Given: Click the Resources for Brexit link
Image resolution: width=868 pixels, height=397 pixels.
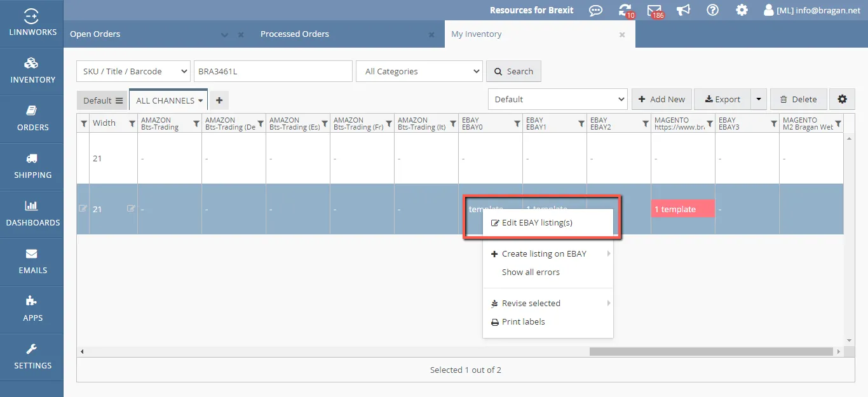Looking at the screenshot, I should point(531,10).
